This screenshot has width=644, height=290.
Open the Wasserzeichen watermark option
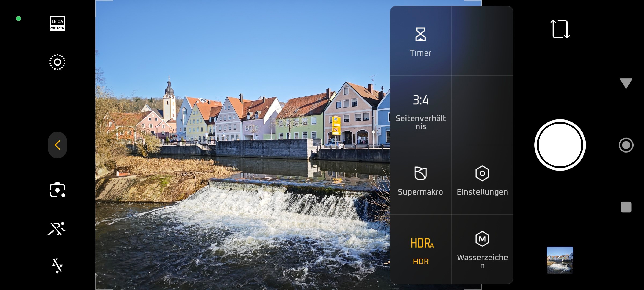coord(482,250)
